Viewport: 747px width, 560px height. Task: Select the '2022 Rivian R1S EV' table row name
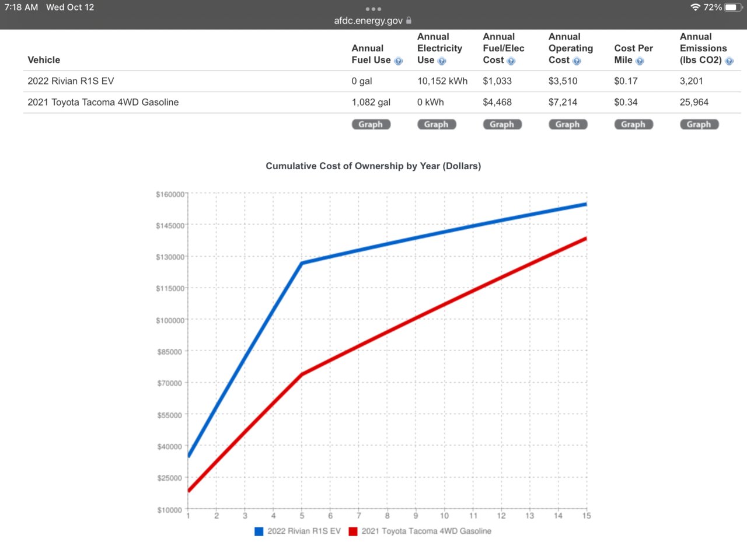71,81
